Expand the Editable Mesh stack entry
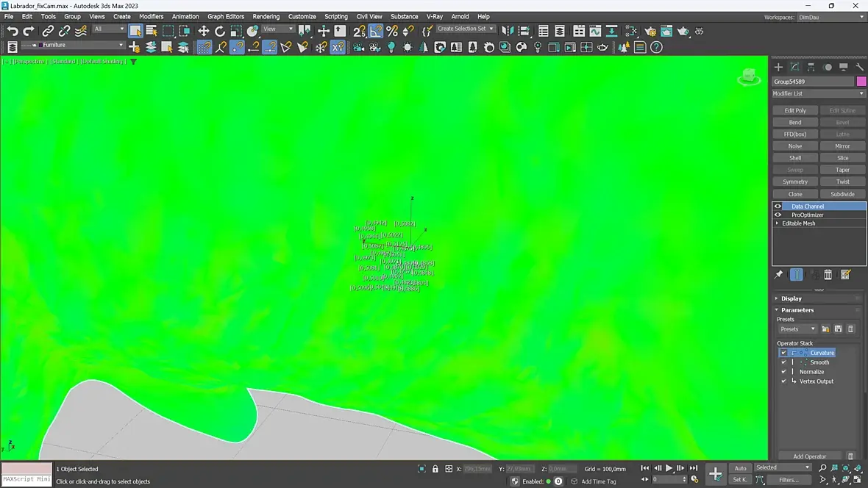 tap(778, 223)
